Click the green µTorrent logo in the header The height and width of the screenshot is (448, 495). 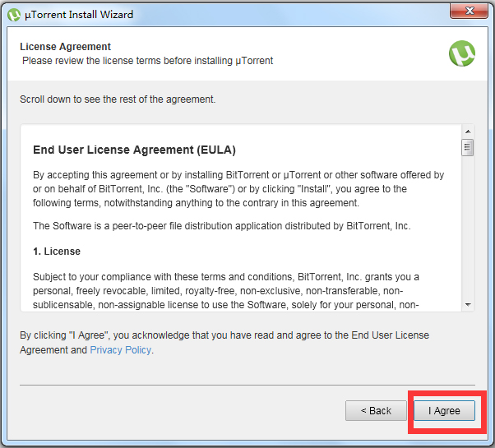point(462,53)
